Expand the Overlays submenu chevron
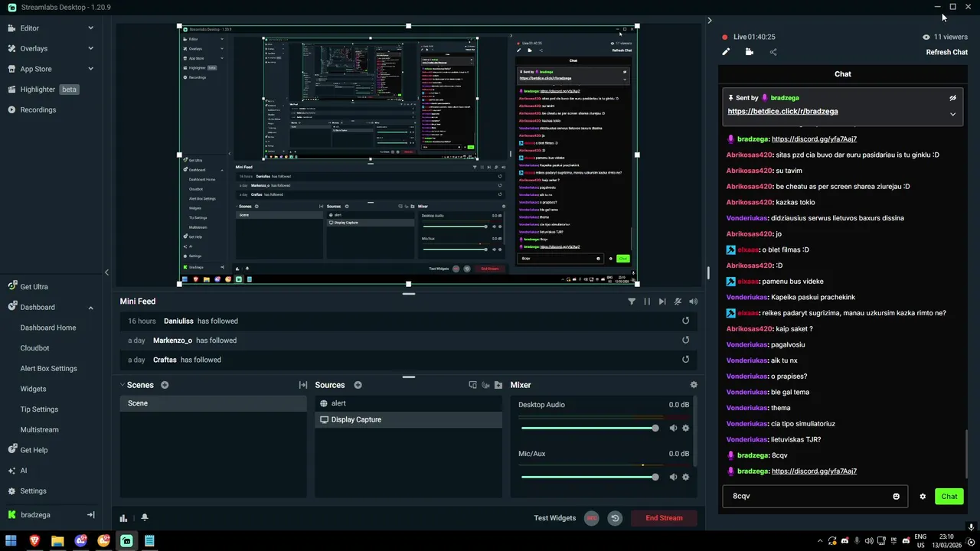The image size is (980, 551). point(90,48)
